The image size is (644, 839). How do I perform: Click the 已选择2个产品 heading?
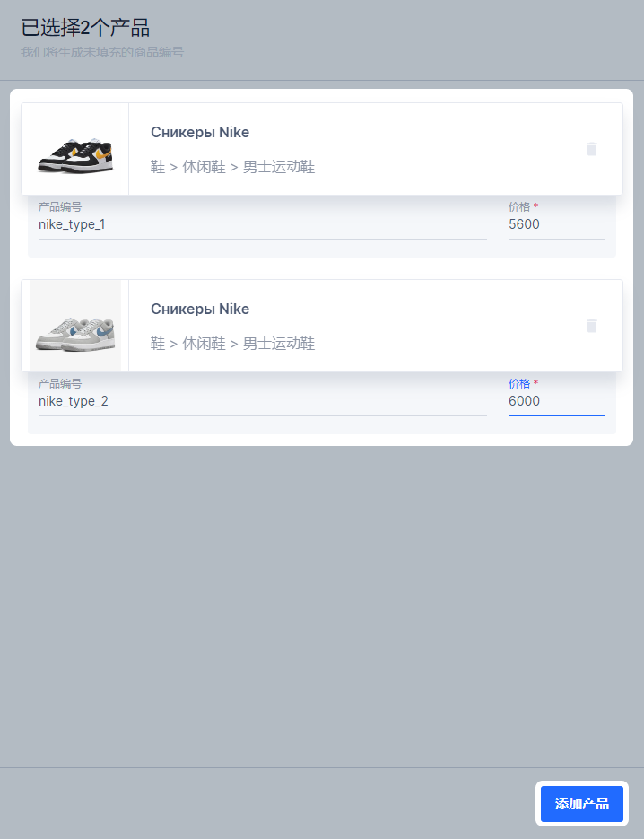coord(85,28)
